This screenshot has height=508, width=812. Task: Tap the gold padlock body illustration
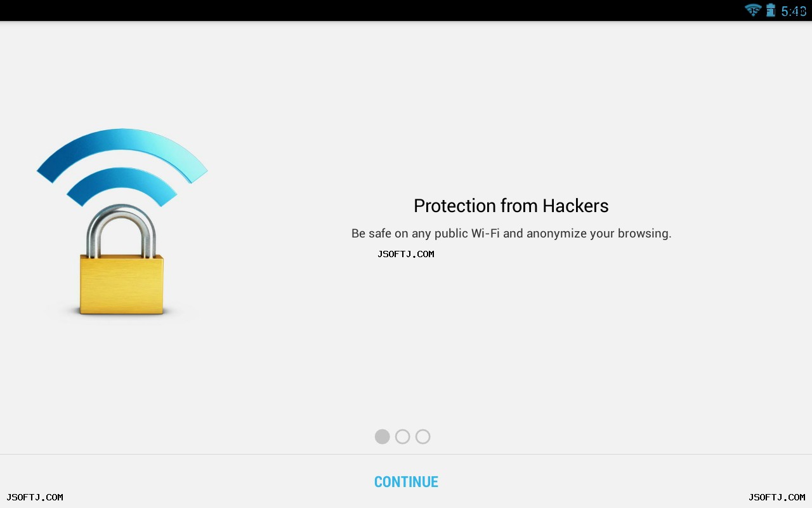[x=122, y=284]
